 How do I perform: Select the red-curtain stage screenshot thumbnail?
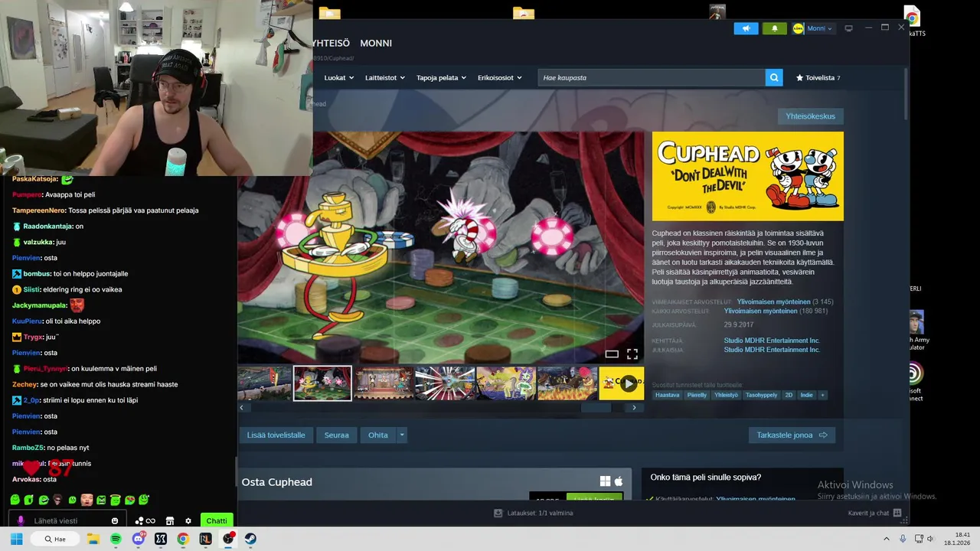coord(383,383)
